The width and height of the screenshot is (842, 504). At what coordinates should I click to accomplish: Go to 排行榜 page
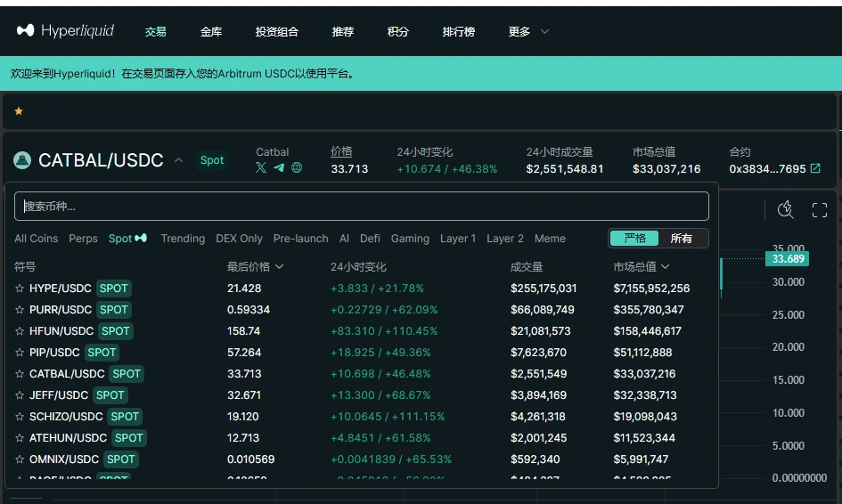pyautogui.click(x=459, y=32)
